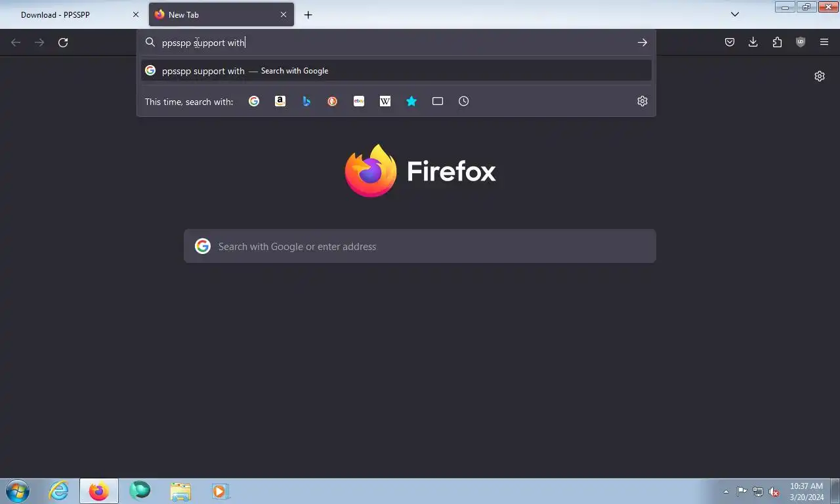Screen dimensions: 840x504
Task: Click the Show desktop strip
Action: pos(835,492)
